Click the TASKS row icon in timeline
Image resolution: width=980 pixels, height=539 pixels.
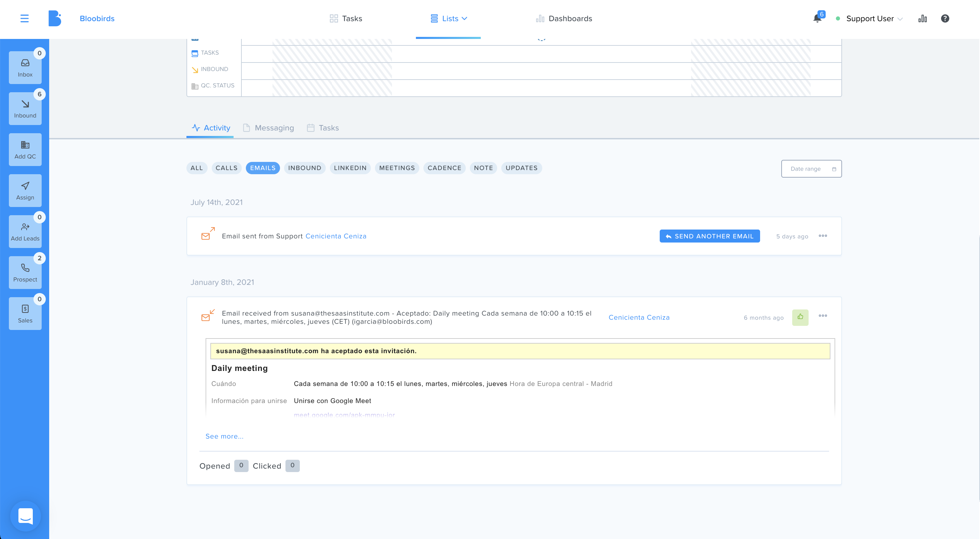[x=195, y=53]
